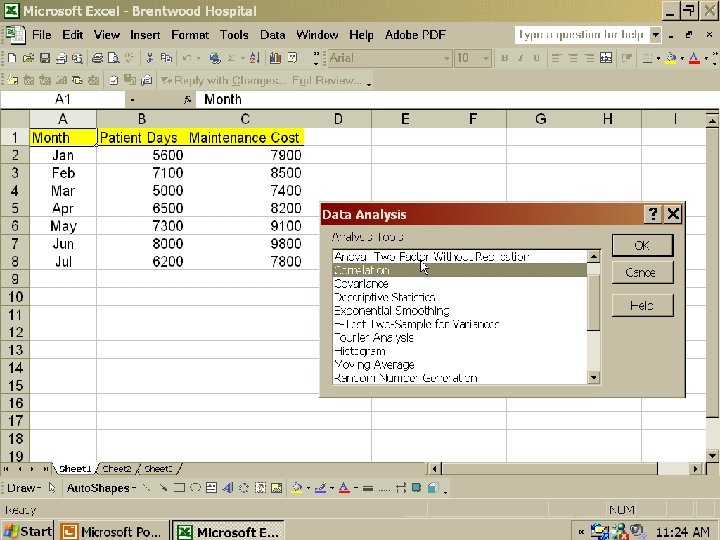Image resolution: width=720 pixels, height=540 pixels.
Task: Click Cancel in Data Analysis dialog
Action: [x=642, y=273]
